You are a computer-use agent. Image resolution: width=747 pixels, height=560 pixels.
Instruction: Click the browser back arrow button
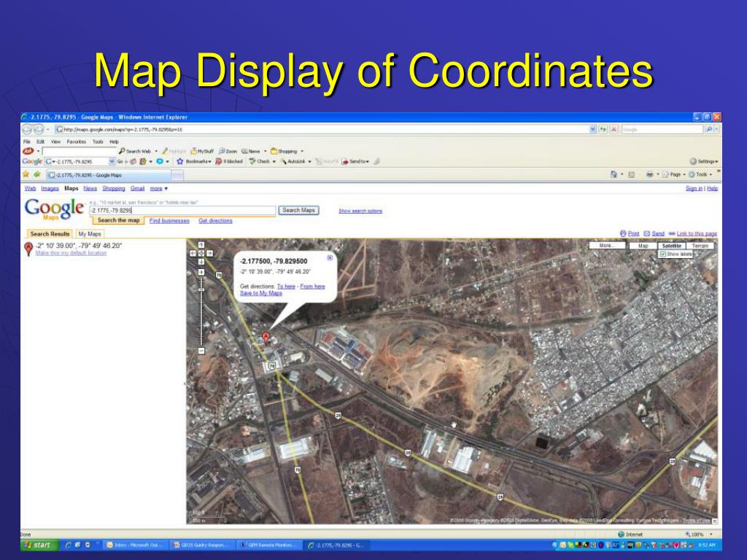28,130
